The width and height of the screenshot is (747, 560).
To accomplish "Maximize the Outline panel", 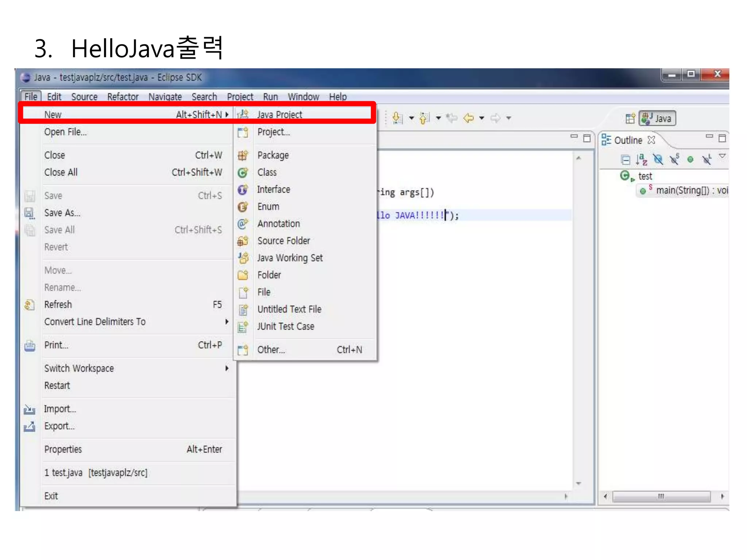I will [x=722, y=138].
